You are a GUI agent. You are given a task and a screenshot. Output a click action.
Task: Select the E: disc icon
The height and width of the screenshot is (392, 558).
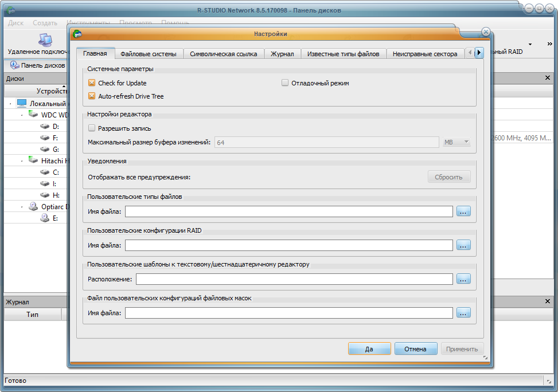coord(45,218)
